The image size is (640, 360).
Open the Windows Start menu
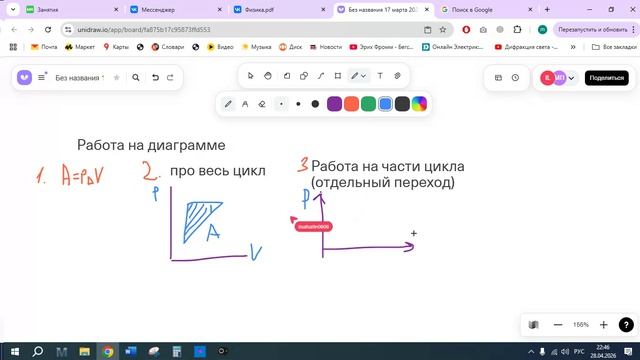click(x=15, y=351)
